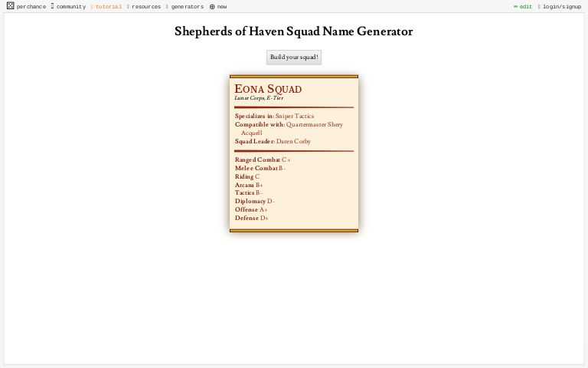Click the login/signup link
This screenshot has height=368, width=588.
tap(561, 7)
